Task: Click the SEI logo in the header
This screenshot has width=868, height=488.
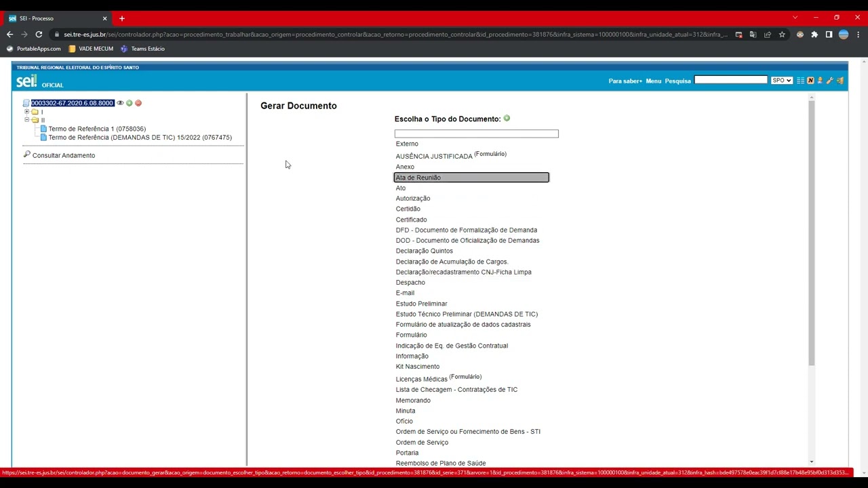Action: pyautogui.click(x=27, y=81)
